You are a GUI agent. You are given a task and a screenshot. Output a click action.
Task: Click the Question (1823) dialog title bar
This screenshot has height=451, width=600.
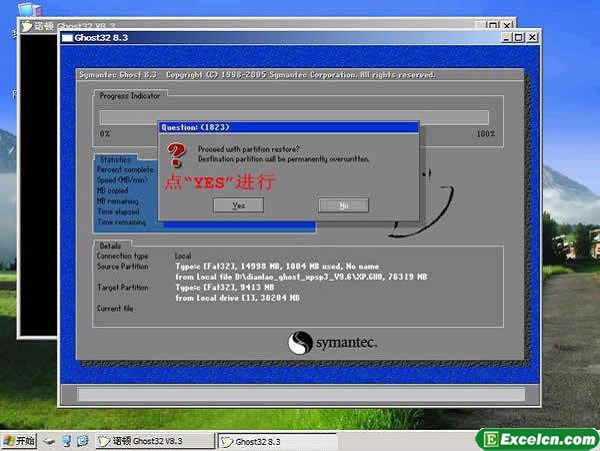point(289,127)
